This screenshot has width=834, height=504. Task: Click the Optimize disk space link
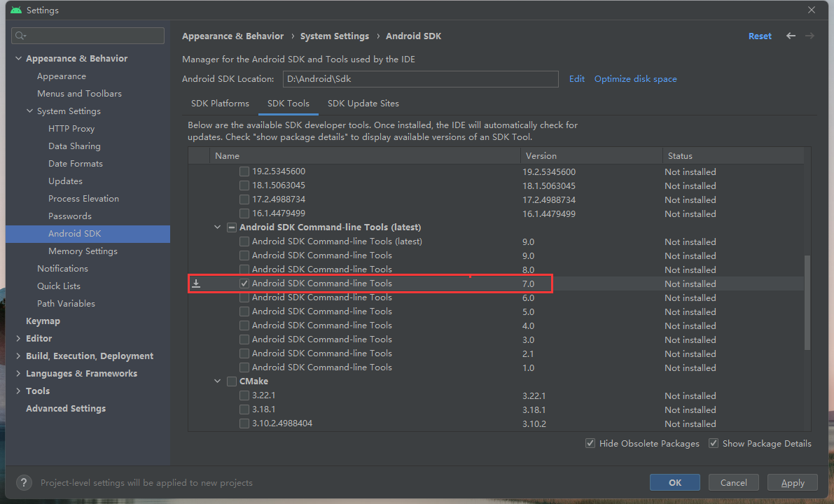tap(635, 79)
